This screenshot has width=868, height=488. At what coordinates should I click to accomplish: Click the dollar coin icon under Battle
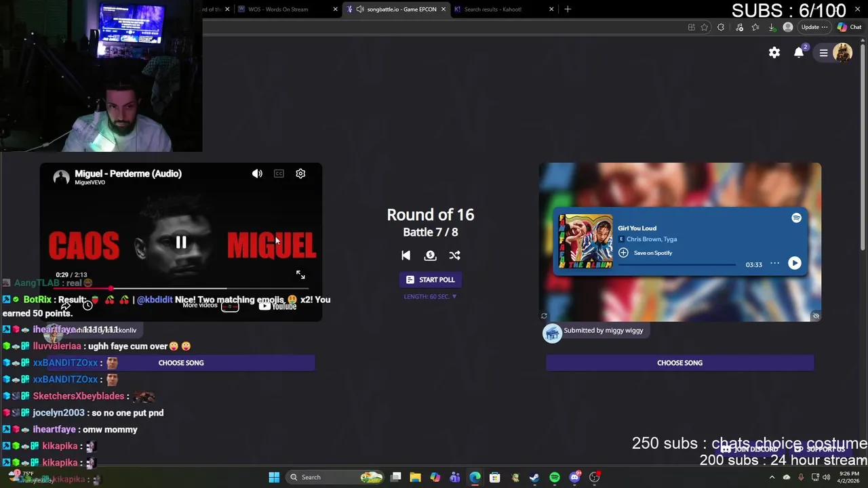(x=430, y=256)
